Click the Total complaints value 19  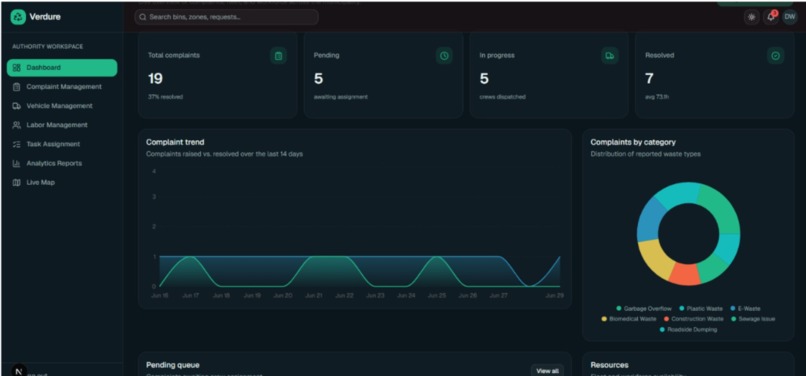click(x=155, y=79)
